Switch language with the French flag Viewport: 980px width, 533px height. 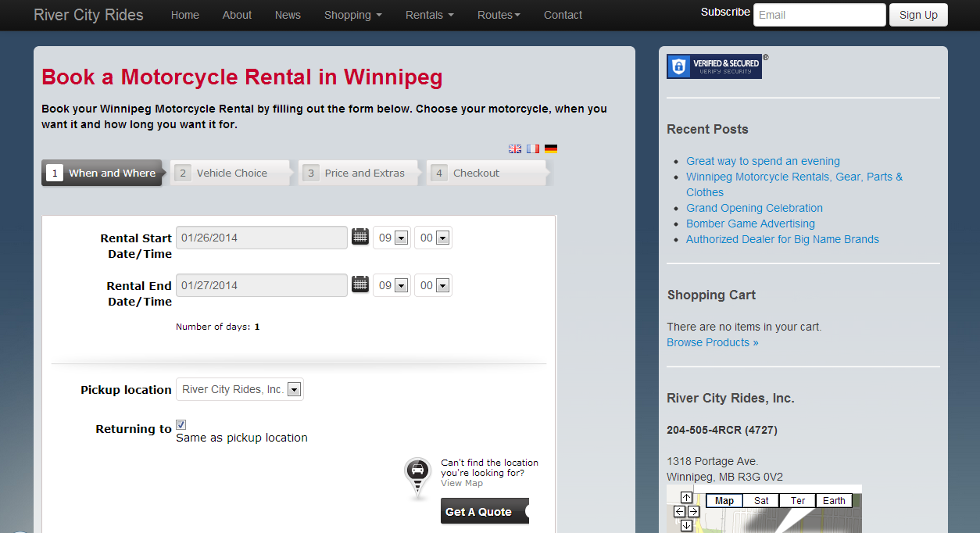[533, 148]
